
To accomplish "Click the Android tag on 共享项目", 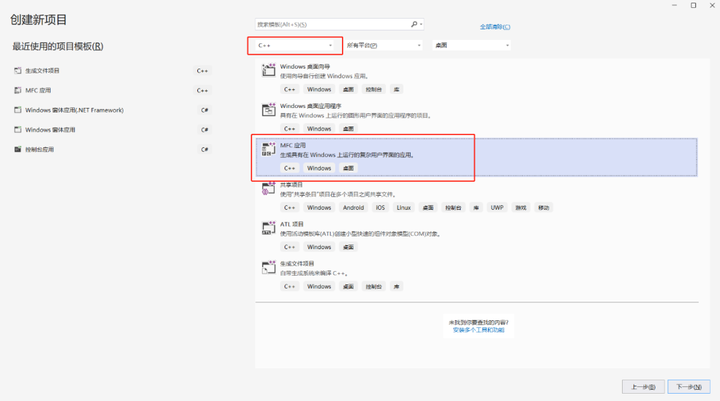I will [x=353, y=208].
